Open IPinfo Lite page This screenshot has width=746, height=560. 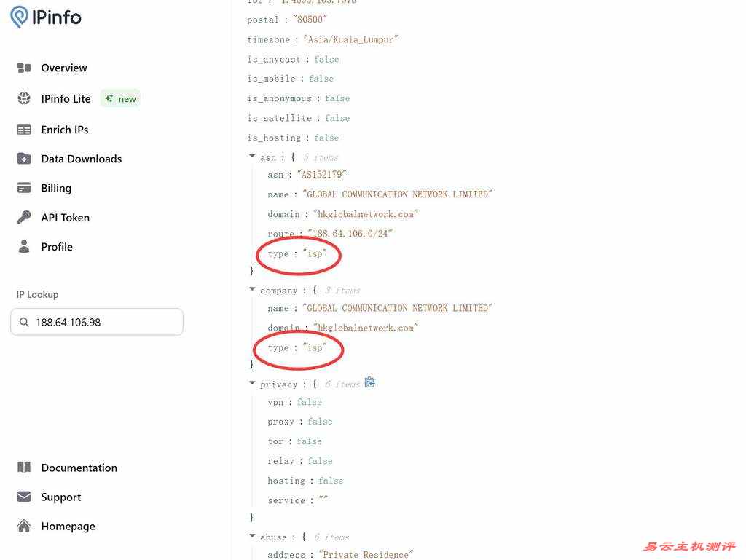coord(66,98)
